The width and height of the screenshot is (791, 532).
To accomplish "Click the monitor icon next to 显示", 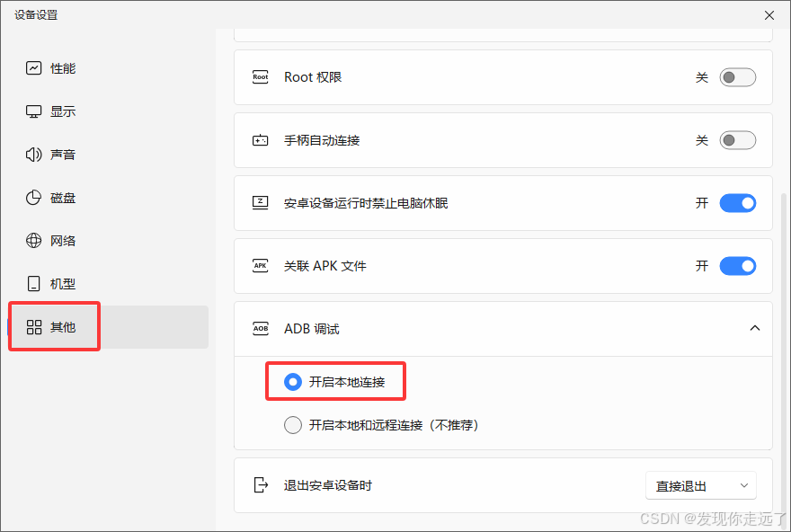I will point(34,111).
